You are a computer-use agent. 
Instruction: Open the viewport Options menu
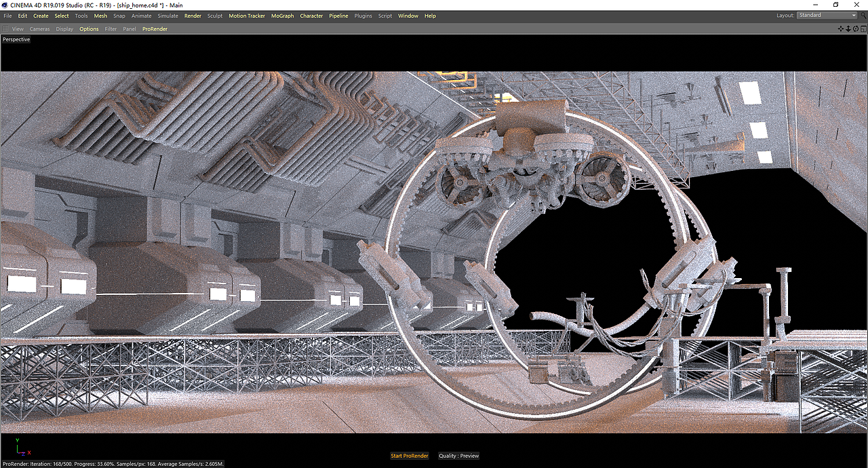click(89, 29)
